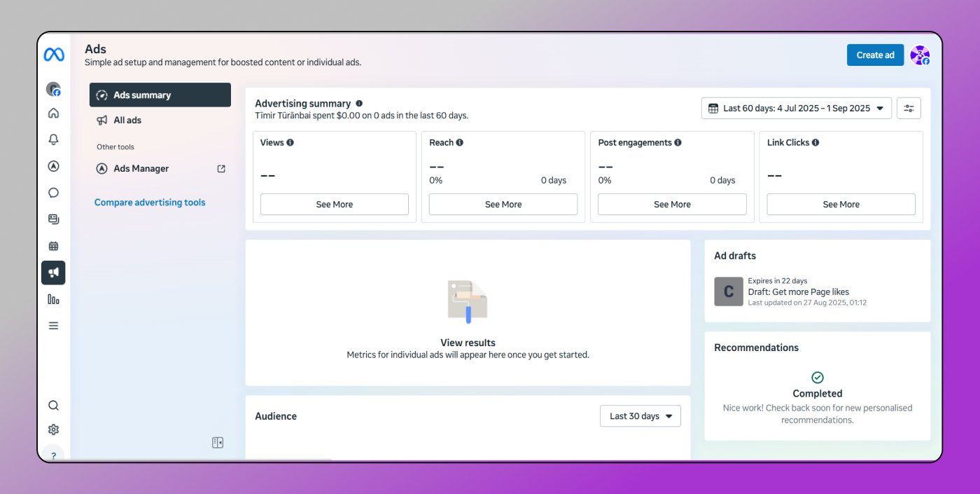Collapse the side navigation panel icon

point(218,442)
